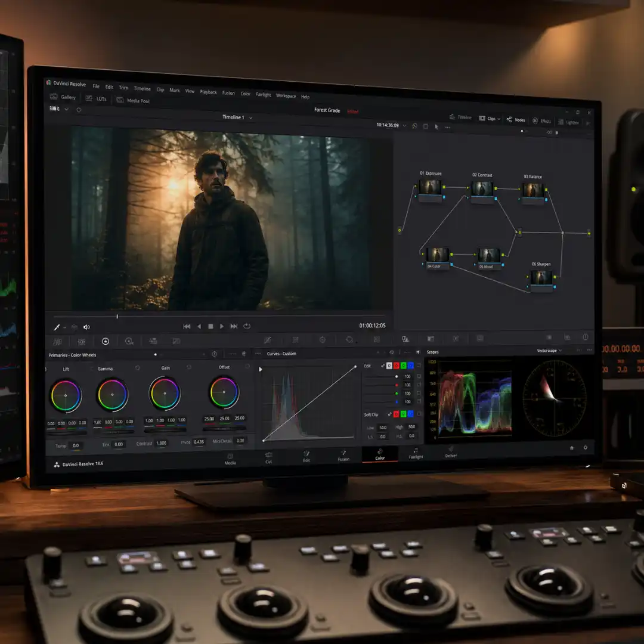Open the timecode 10:14:36:09 dropdown
Image resolution: width=644 pixels, height=644 pixels.
pos(404,126)
